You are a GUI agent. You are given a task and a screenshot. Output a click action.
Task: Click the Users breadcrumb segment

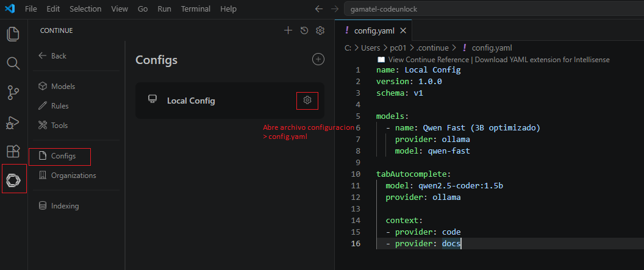click(370, 48)
